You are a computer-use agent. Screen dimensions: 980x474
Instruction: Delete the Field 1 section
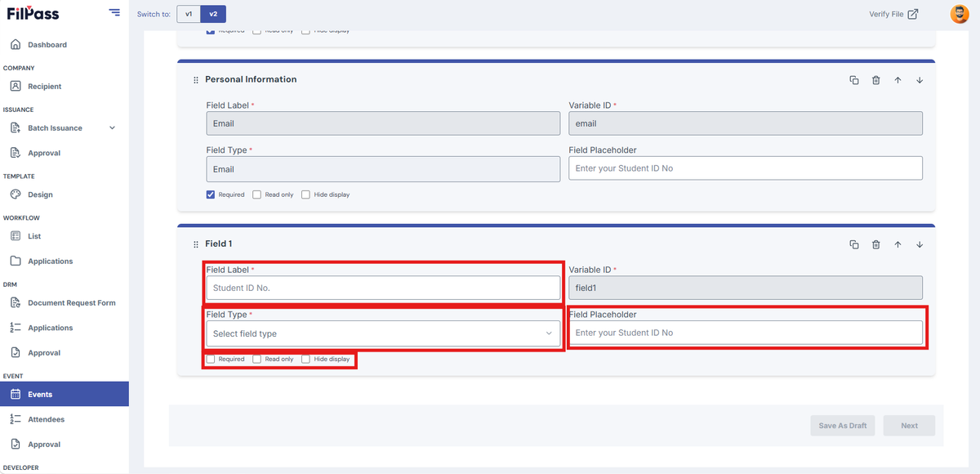click(x=875, y=244)
